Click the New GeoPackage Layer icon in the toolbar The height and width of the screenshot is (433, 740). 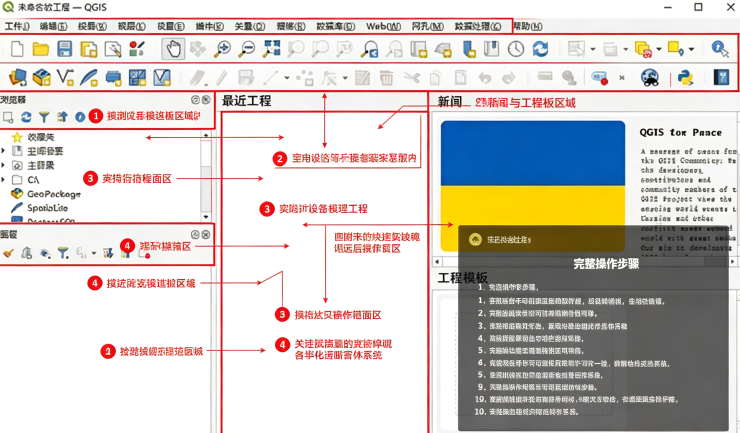click(x=42, y=77)
